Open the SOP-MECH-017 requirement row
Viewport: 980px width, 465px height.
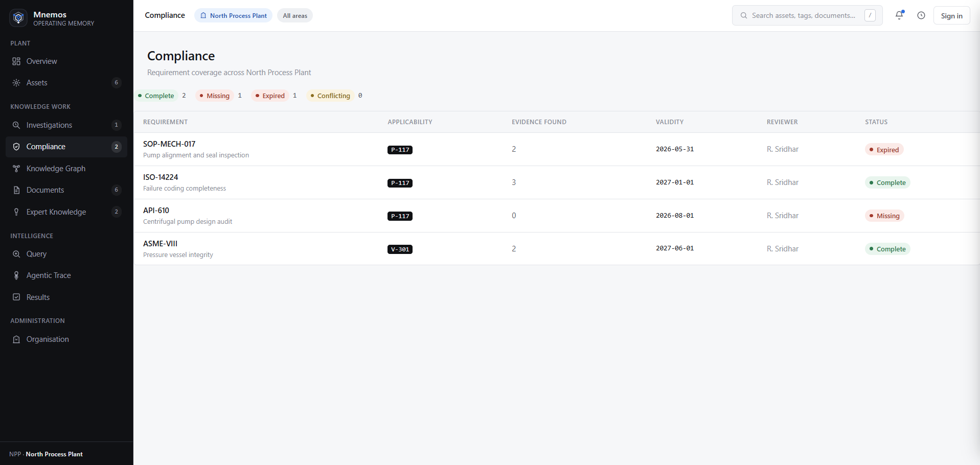[x=557, y=149]
